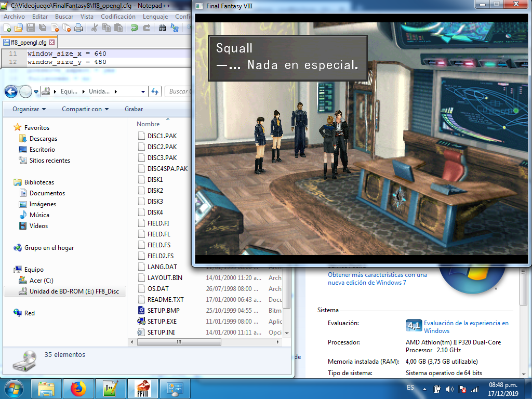The image size is (532, 399).
Task: Select the DISC1.PAK file
Action: [x=162, y=136]
